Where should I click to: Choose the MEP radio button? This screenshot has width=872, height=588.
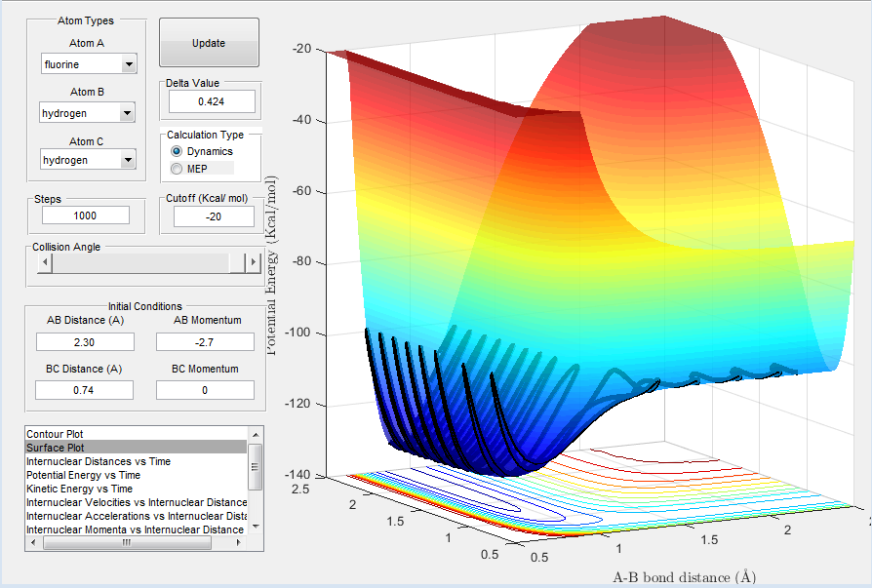[x=177, y=169]
